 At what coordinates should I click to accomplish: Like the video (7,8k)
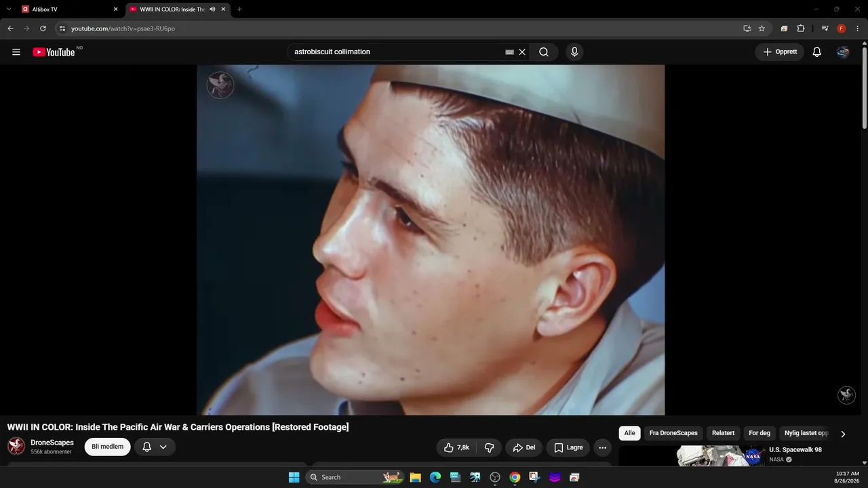click(x=456, y=447)
